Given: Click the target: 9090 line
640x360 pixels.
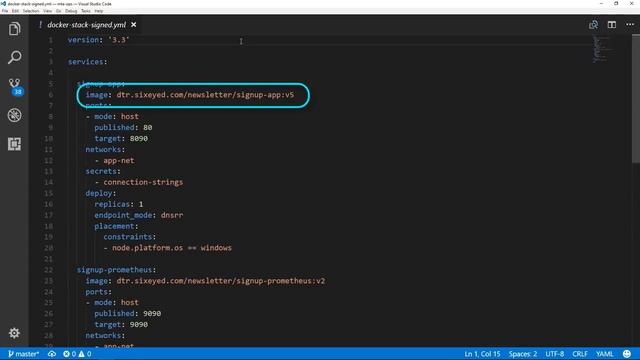Looking at the screenshot, I should pyautogui.click(x=121, y=324).
